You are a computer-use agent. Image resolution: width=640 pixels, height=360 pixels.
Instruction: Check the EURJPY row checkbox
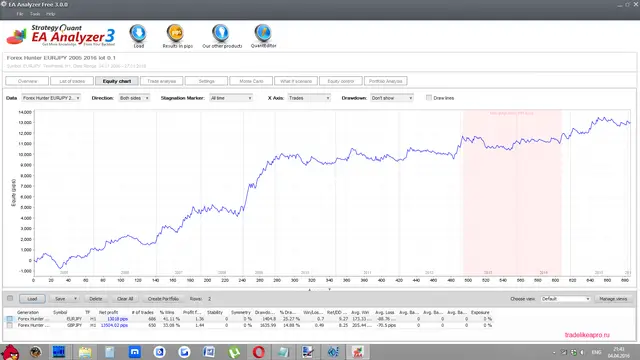coord(9,319)
